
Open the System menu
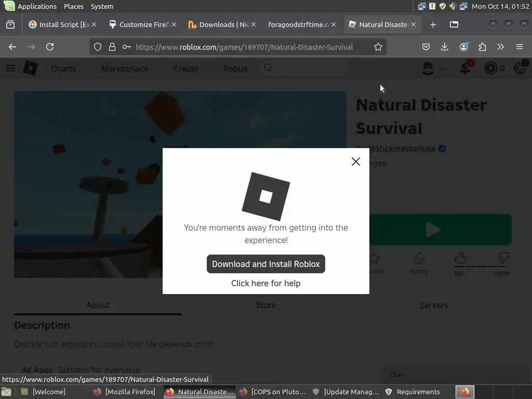pyautogui.click(x=102, y=6)
